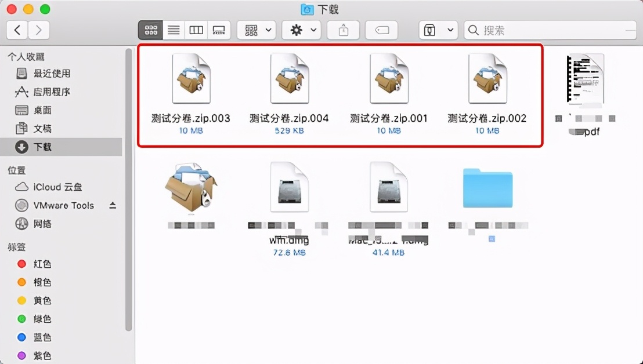Eject the VMware Tools volume
643x364 pixels.
(x=113, y=205)
